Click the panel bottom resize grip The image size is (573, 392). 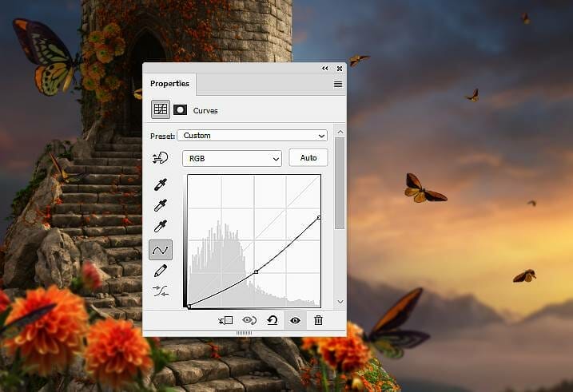pos(244,333)
